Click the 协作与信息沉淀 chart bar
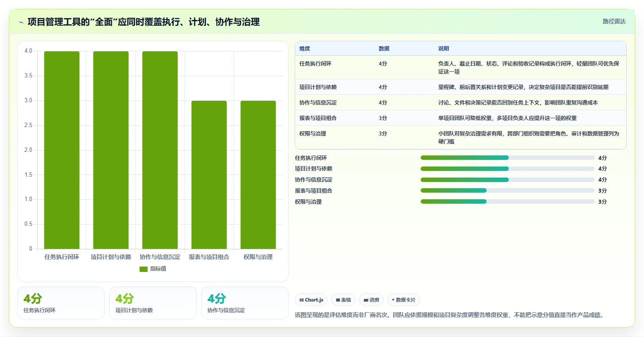 tap(160, 150)
